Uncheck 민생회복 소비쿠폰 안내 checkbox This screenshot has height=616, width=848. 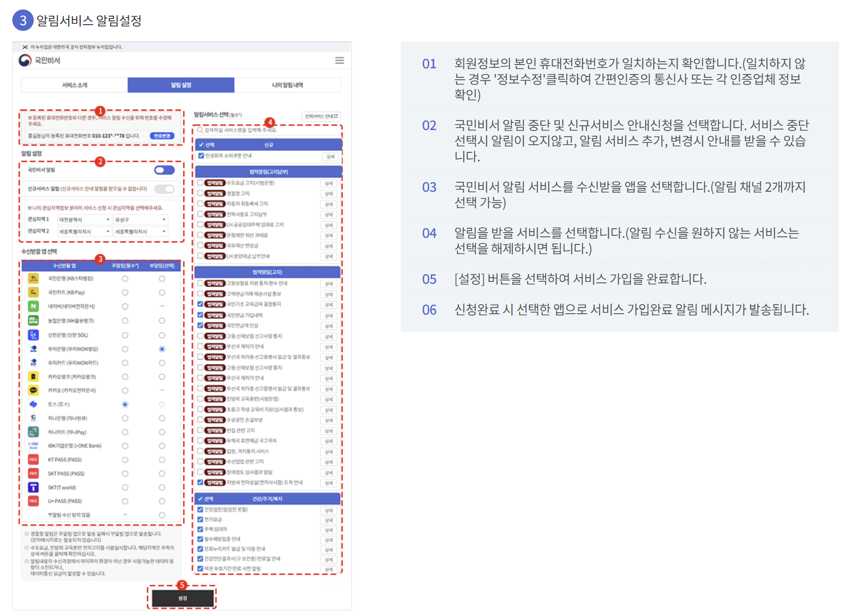[x=201, y=157]
